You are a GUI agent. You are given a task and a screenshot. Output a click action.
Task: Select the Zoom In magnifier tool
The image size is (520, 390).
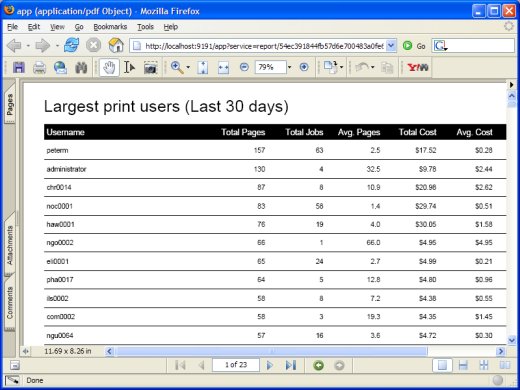coord(177,68)
